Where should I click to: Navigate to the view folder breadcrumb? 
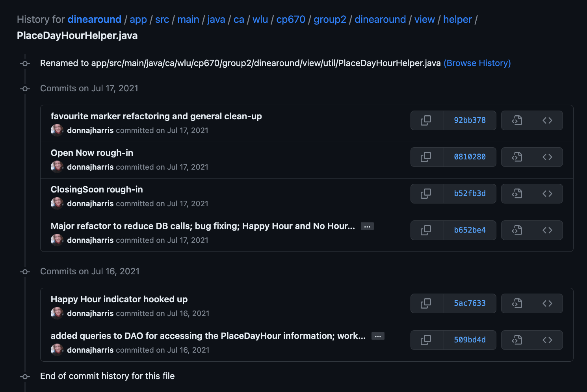tap(424, 19)
